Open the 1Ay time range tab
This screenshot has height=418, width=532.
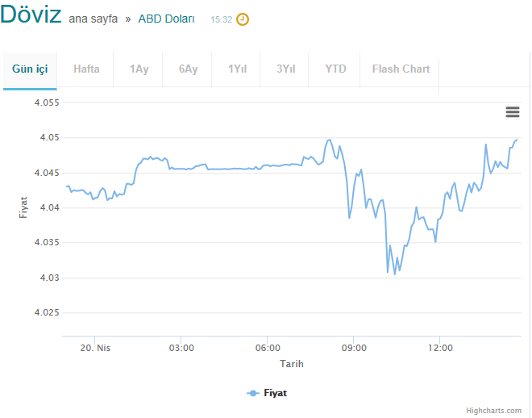(139, 69)
